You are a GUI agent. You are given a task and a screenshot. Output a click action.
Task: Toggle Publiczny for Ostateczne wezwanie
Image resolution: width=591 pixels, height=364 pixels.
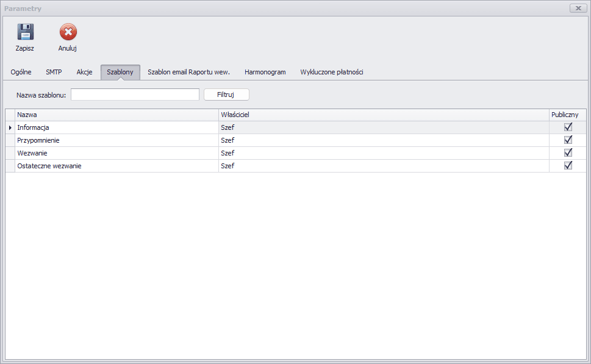tap(568, 165)
